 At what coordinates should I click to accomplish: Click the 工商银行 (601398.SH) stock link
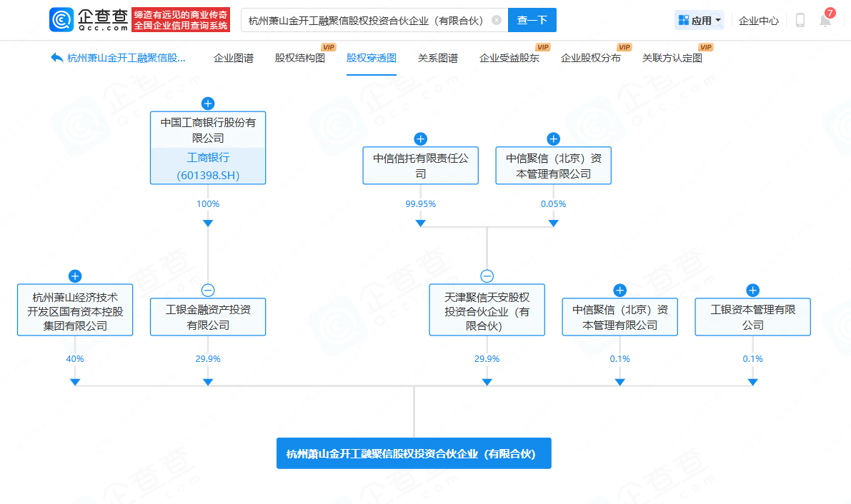pyautogui.click(x=208, y=166)
